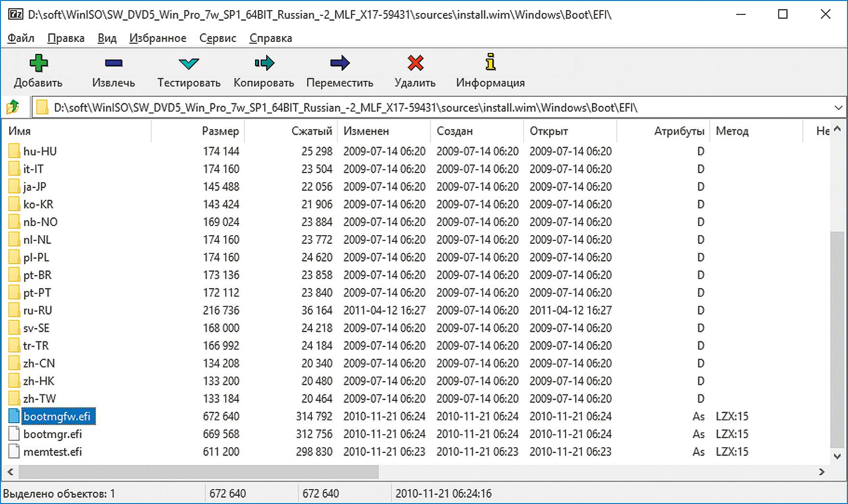Sort list by Размер column header

220,131
